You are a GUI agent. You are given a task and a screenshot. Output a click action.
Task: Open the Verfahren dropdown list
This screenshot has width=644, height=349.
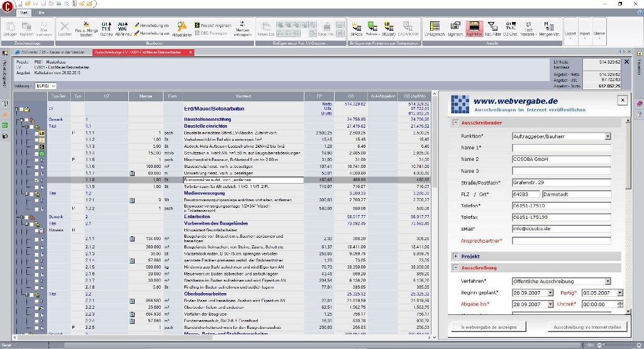(x=608, y=281)
